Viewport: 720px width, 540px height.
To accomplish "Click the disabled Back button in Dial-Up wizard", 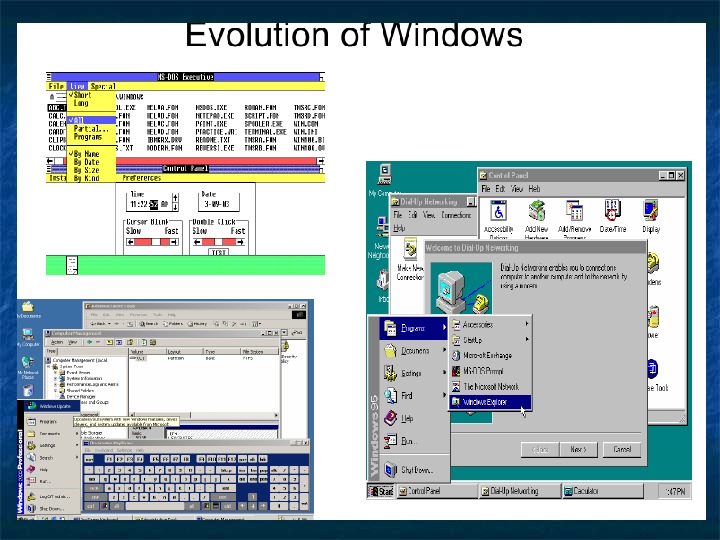I will pos(540,450).
